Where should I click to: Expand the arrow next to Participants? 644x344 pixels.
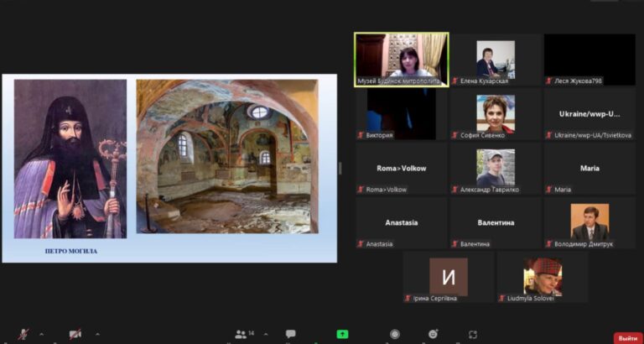266,334
